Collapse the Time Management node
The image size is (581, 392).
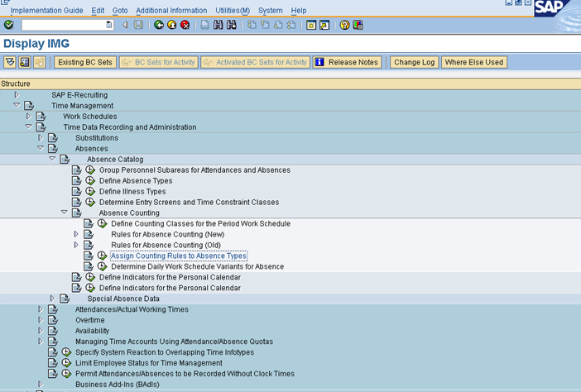pyautogui.click(x=17, y=105)
